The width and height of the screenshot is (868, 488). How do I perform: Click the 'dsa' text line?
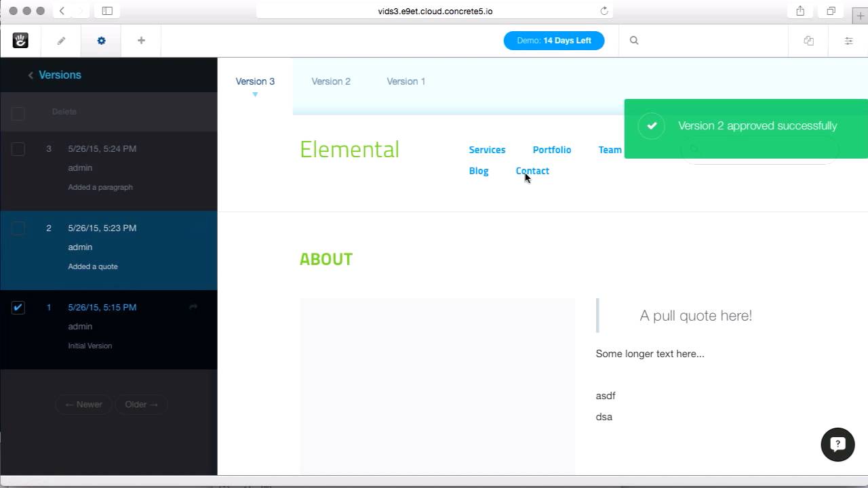pos(604,417)
